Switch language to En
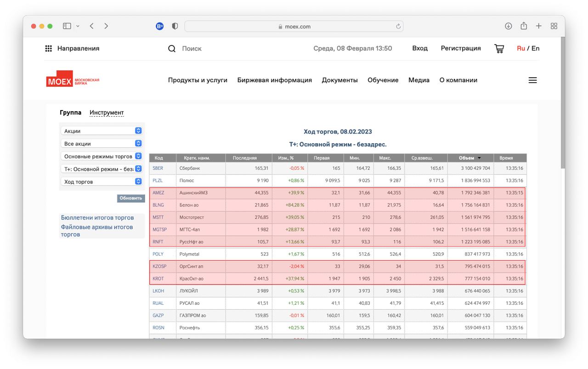This screenshot has height=369, width=588. click(536, 48)
